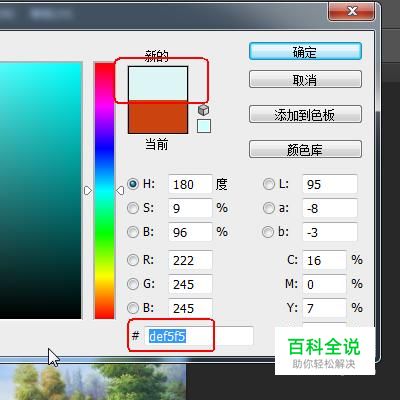Image resolution: width=400 pixels, height=400 pixels.
Task: Select the H hue radio button
Action: coord(133,184)
